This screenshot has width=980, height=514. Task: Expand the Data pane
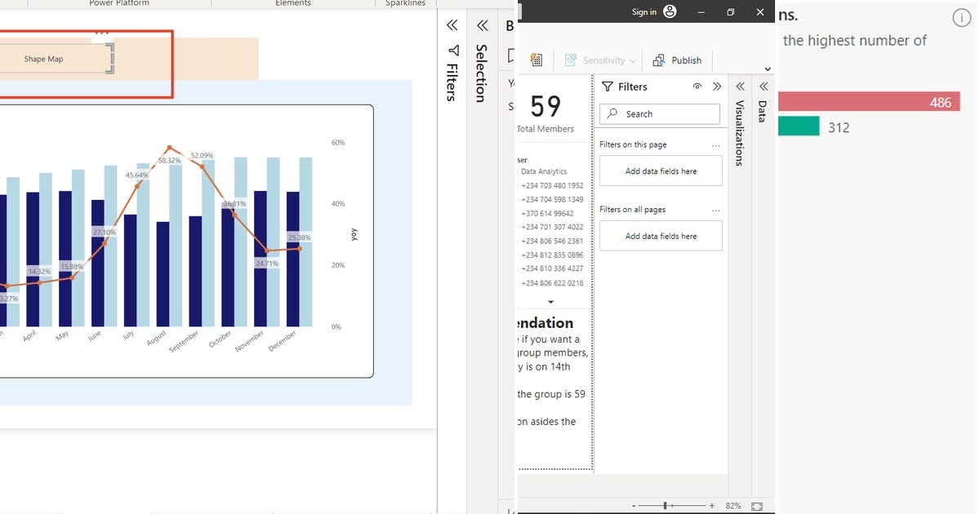tap(764, 86)
